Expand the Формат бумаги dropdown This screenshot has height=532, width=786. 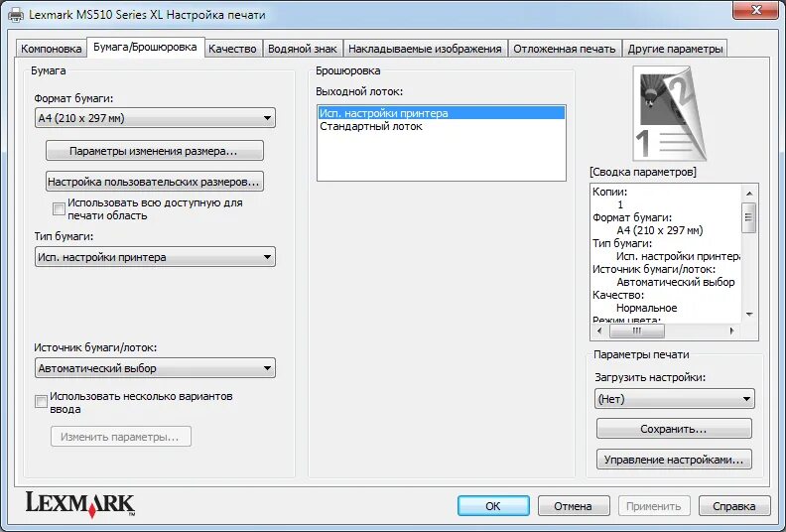click(x=155, y=118)
